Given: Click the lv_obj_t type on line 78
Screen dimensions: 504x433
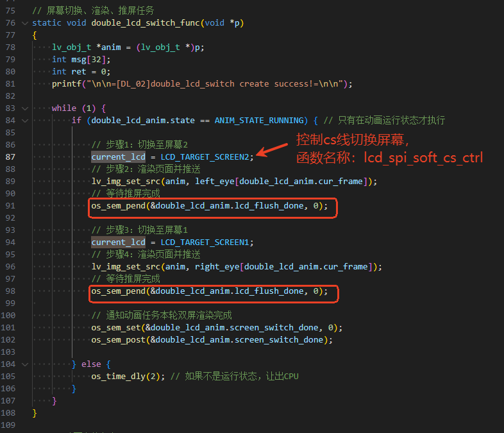Looking at the screenshot, I should point(71,47).
